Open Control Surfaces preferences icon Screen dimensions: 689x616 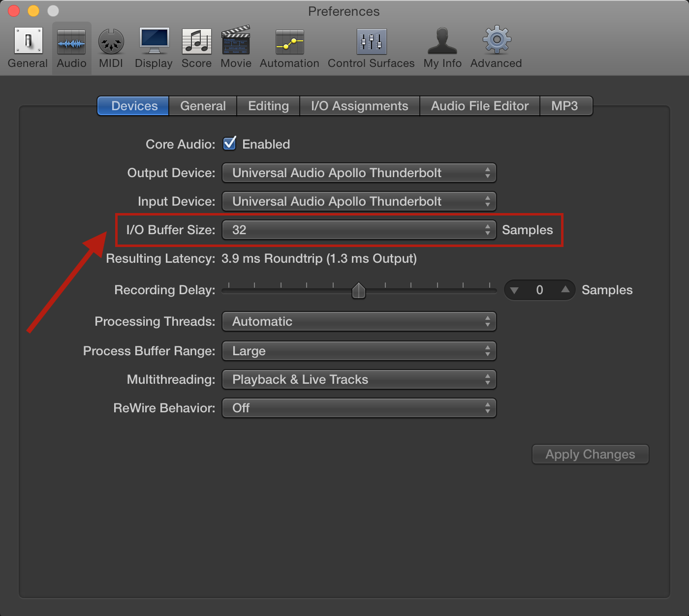372,41
